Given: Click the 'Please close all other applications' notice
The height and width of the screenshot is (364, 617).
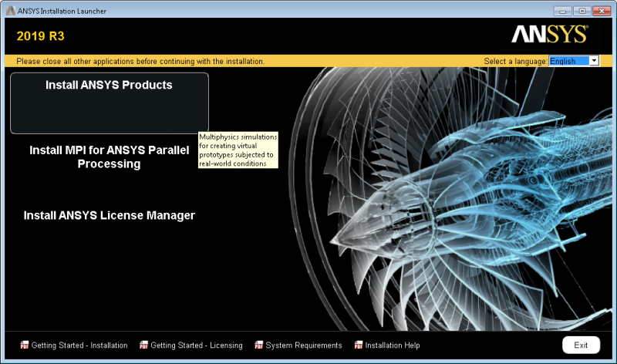Looking at the screenshot, I should [x=140, y=62].
